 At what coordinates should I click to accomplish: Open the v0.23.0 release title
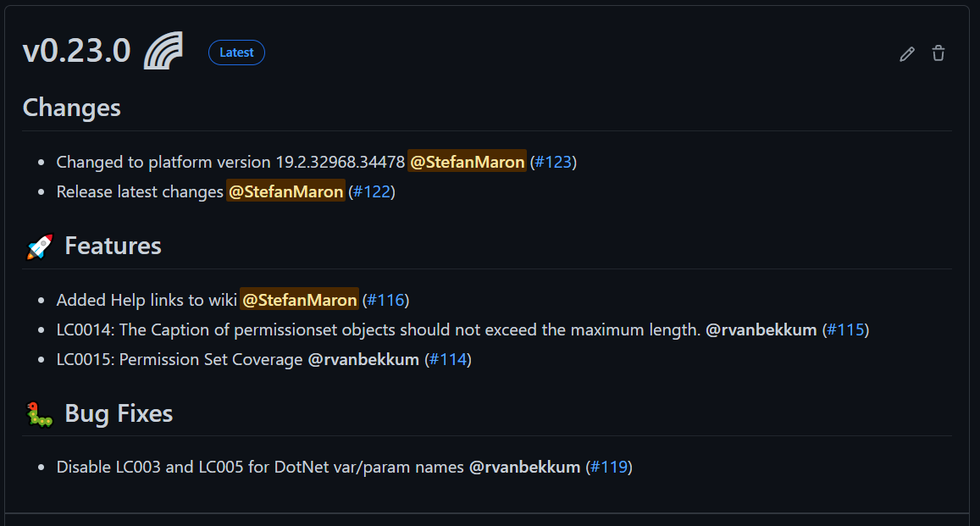77,52
